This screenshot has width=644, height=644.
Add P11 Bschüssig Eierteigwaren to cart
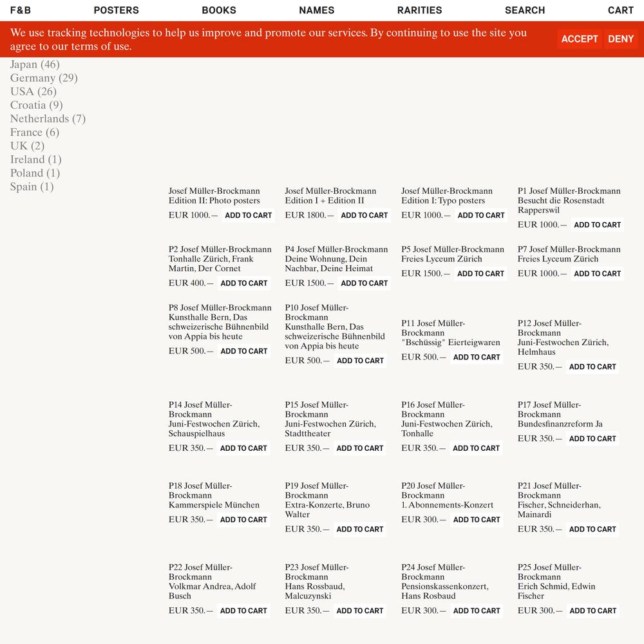pos(477,357)
